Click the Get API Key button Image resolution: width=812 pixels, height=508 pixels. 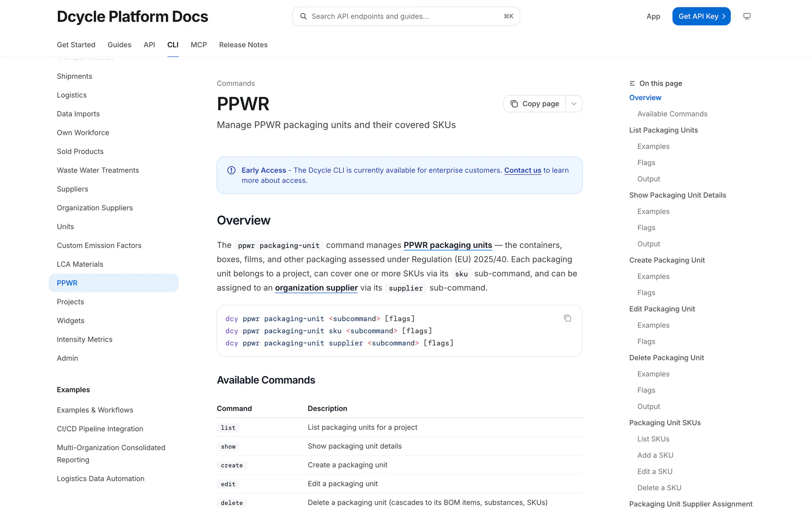(701, 17)
